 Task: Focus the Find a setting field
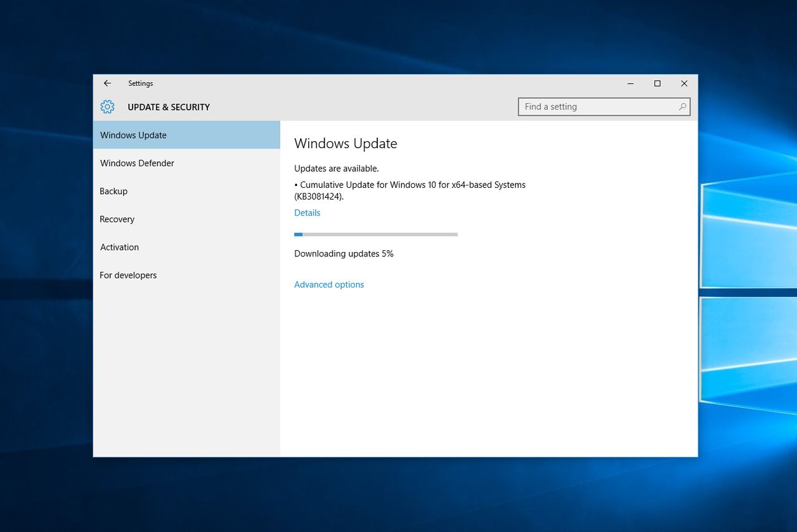coord(604,107)
